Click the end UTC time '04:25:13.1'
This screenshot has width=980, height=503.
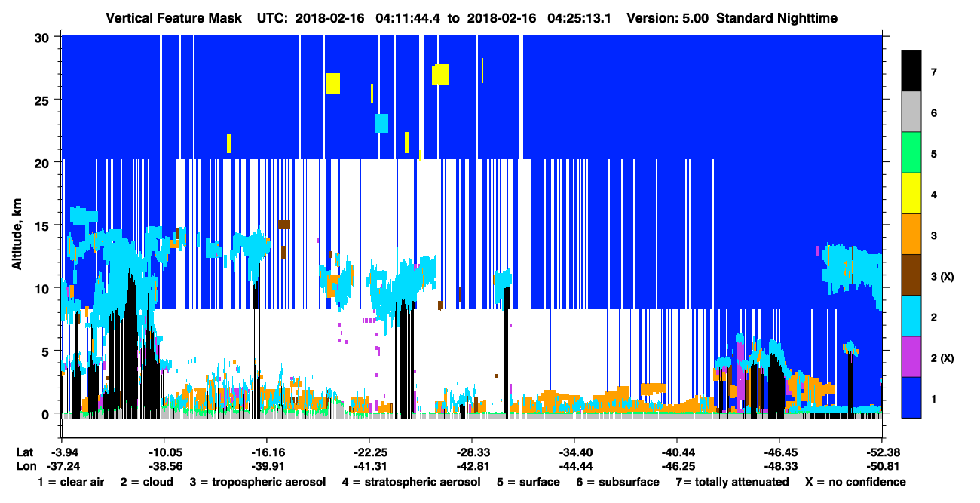580,18
